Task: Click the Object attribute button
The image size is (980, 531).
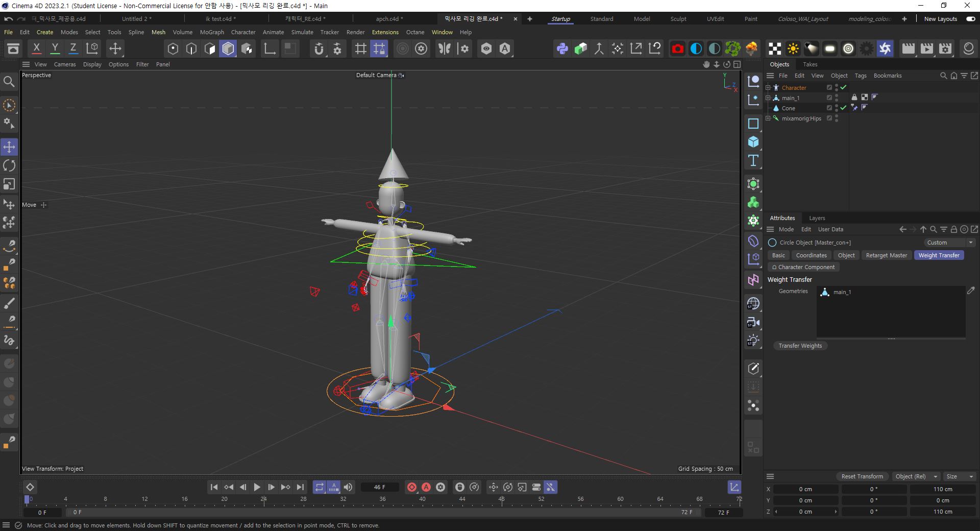Action: (x=846, y=255)
